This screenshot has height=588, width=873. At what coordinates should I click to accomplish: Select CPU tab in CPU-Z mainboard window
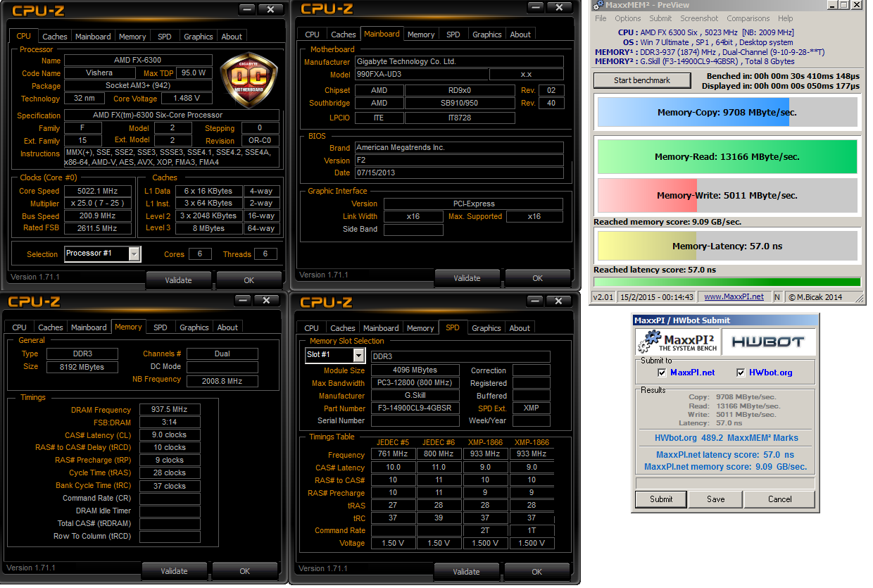point(313,35)
